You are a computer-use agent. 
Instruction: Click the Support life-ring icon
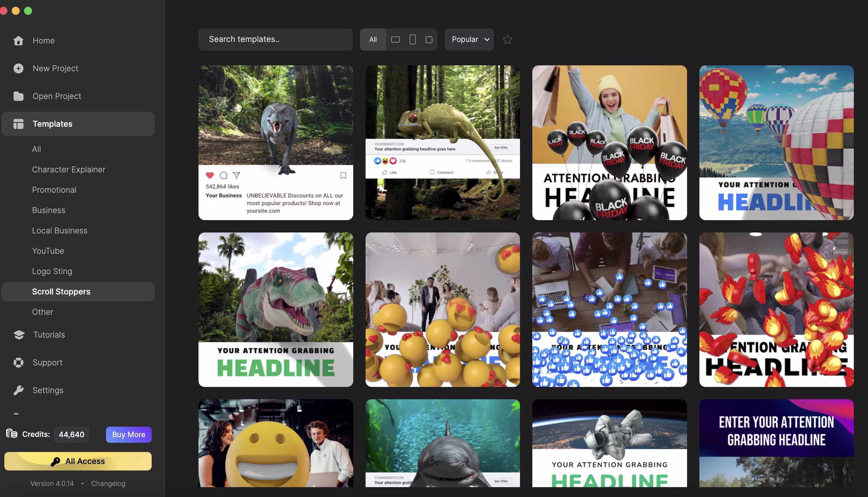[x=18, y=362]
